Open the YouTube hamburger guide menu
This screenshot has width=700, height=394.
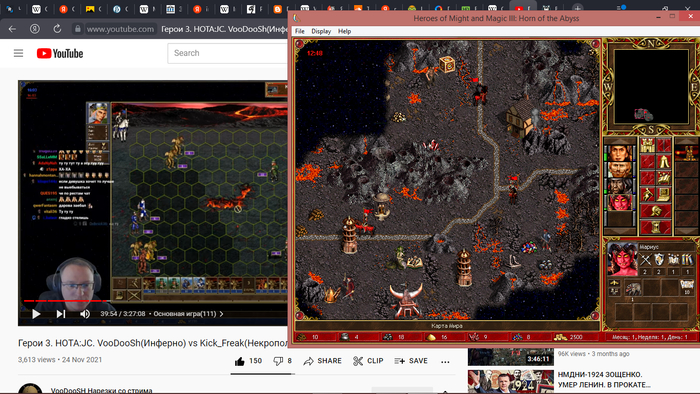18,54
